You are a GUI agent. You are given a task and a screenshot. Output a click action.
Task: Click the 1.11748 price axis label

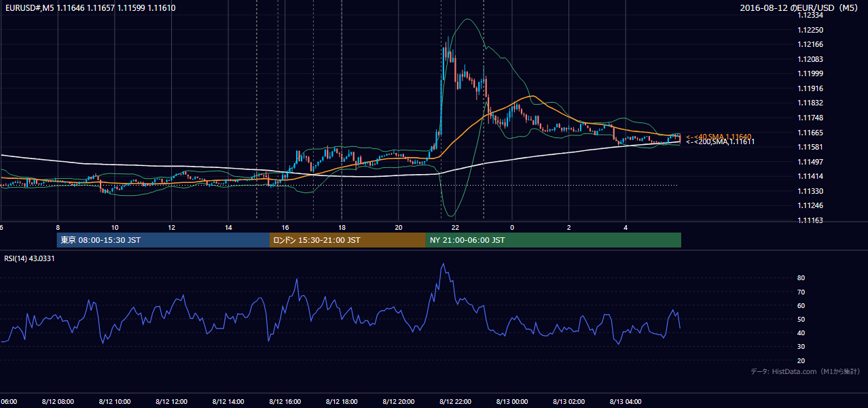[x=812, y=118]
